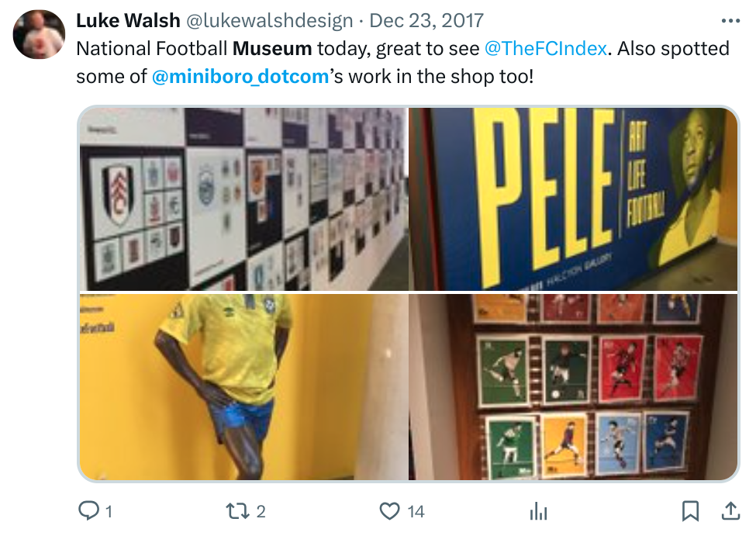Click the like count number 14
756x536 pixels.
(416, 512)
